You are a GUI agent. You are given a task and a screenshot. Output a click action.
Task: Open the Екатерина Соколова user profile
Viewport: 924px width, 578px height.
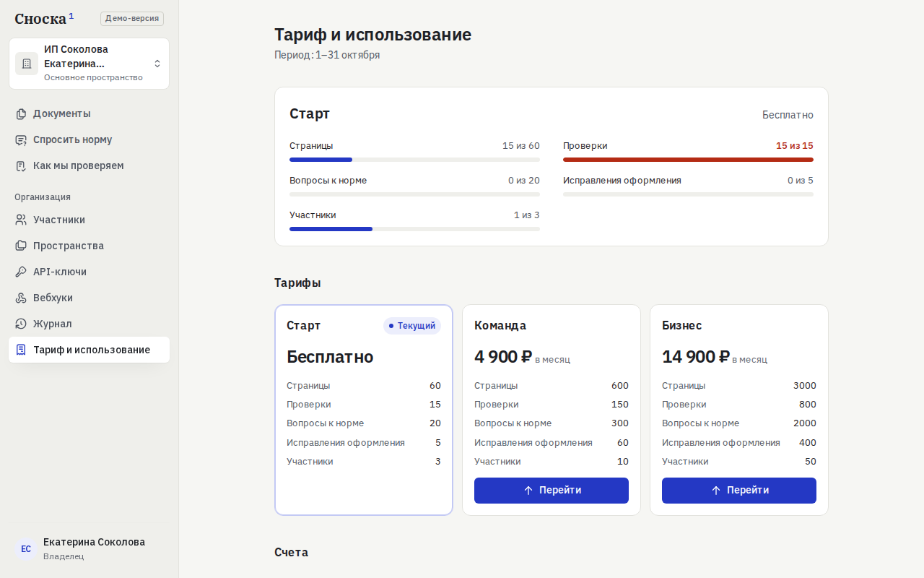(x=89, y=549)
